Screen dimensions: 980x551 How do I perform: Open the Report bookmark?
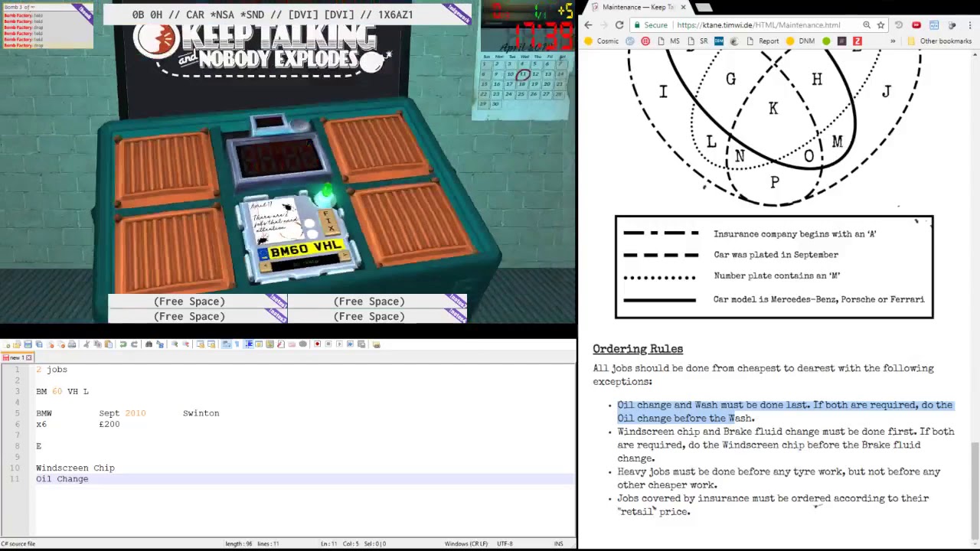click(762, 41)
